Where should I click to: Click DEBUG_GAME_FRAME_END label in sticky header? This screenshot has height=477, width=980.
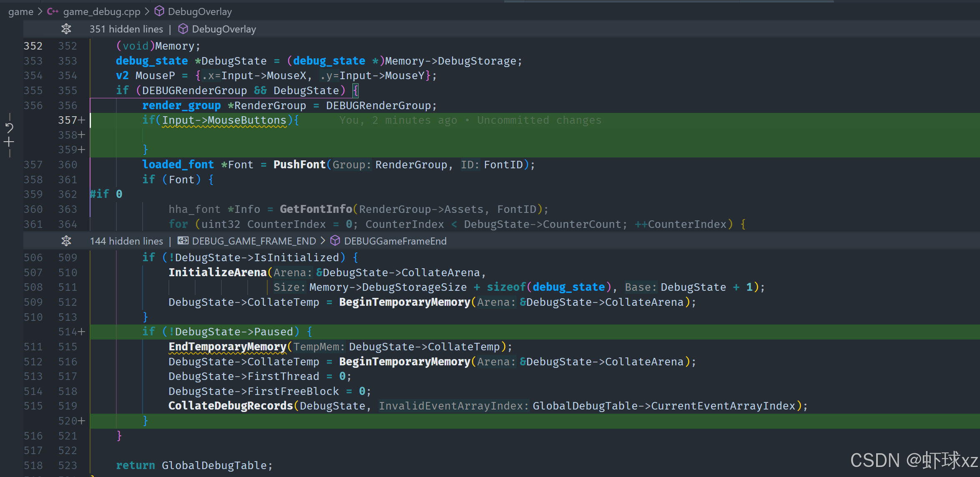coord(254,241)
